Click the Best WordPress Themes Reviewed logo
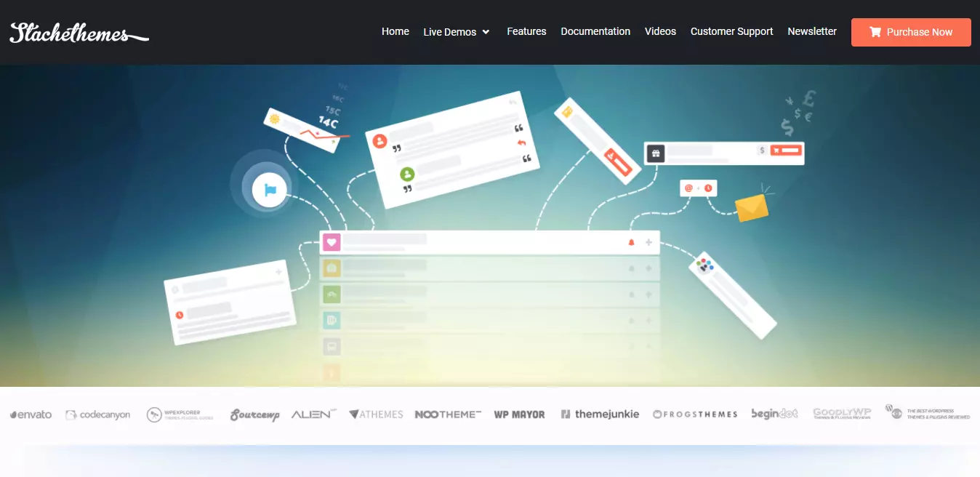The height and width of the screenshot is (477, 980). tap(928, 412)
